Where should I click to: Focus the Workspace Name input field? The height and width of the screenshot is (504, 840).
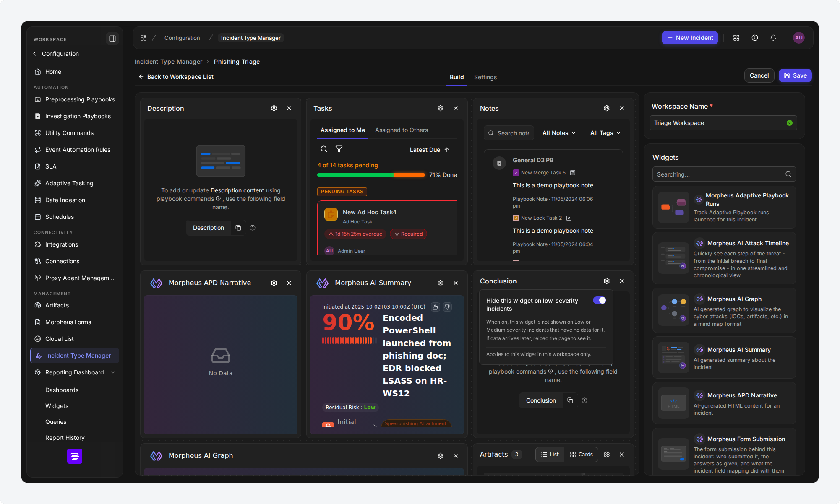723,123
